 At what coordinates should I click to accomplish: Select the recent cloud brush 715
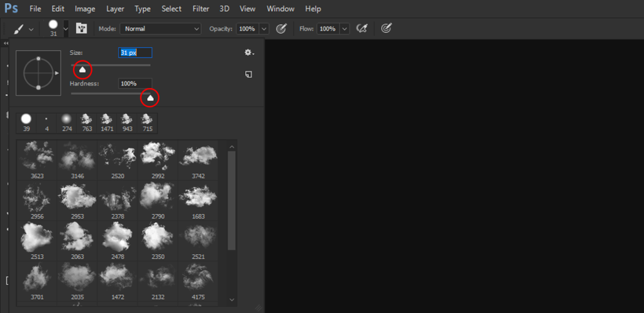147,123
